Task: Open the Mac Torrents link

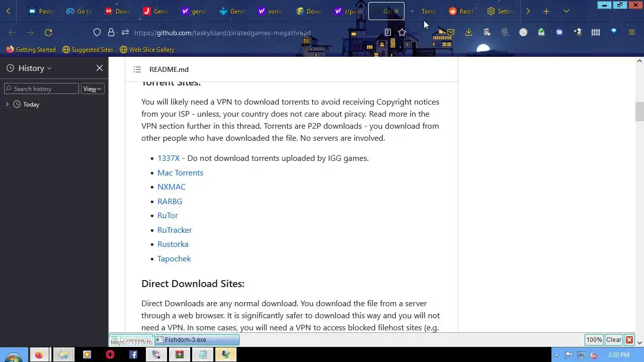Action: [180, 172]
